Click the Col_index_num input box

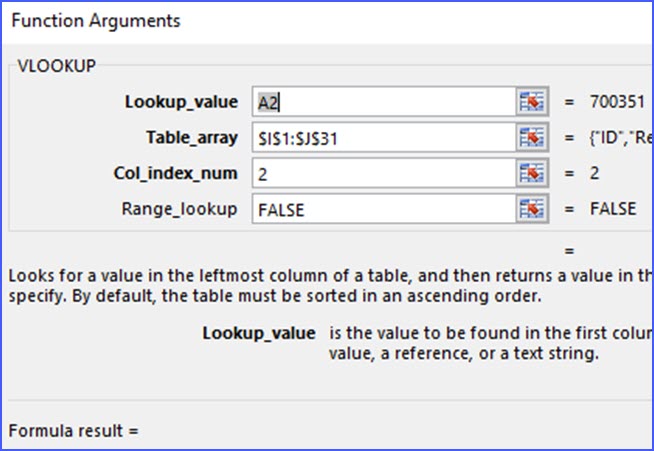(x=383, y=173)
